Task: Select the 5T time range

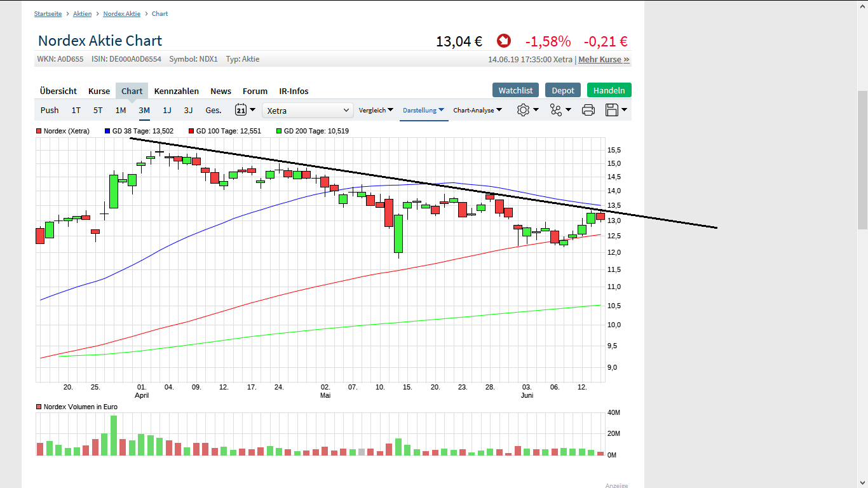Action: pos(98,110)
